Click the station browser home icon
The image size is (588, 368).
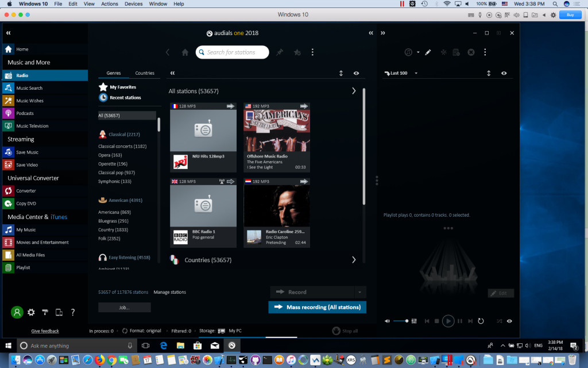coord(185,52)
